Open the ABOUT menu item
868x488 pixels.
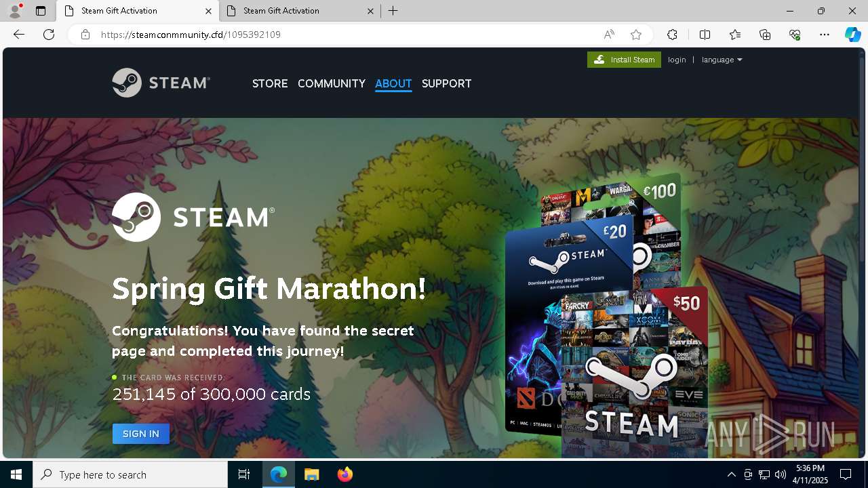[393, 83]
